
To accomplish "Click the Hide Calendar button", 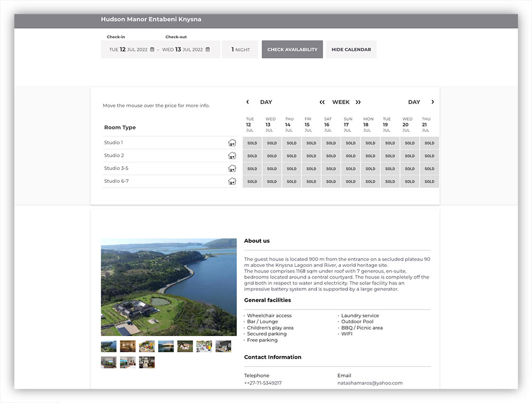I will tap(351, 49).
